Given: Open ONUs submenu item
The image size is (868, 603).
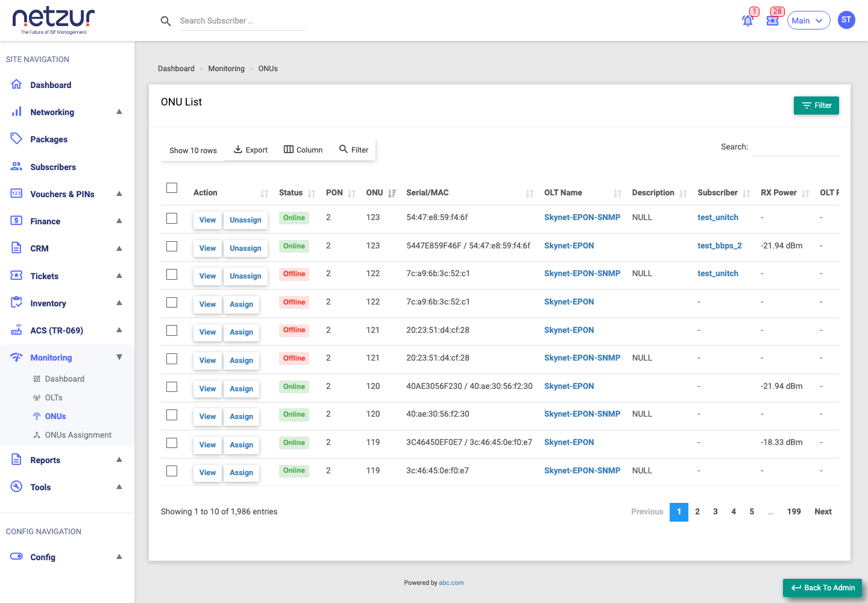Looking at the screenshot, I should (x=55, y=416).
